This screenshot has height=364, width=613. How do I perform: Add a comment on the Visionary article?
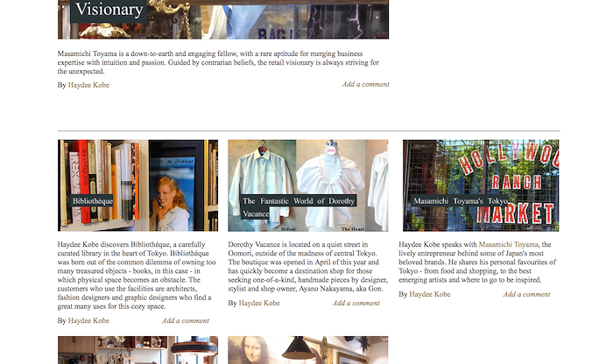coord(365,84)
